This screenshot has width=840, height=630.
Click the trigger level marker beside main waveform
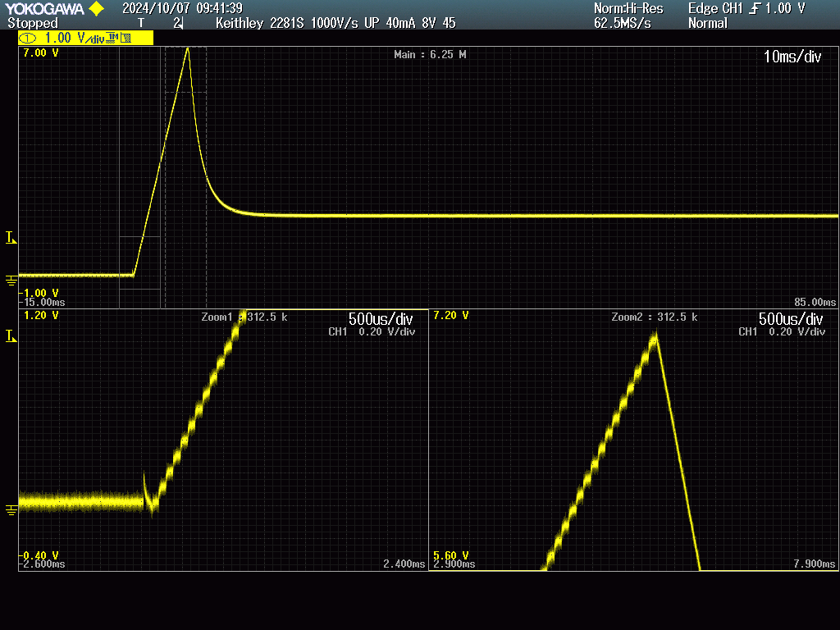click(11, 238)
